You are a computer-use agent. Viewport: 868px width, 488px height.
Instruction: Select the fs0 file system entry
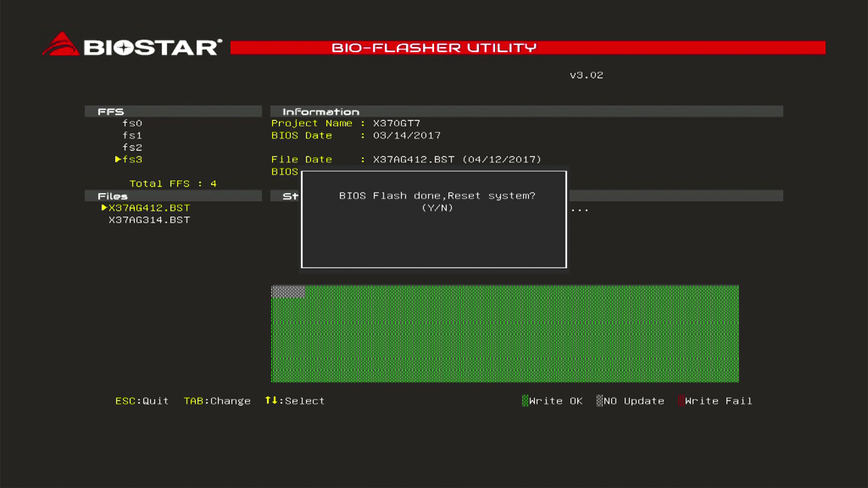tap(132, 123)
